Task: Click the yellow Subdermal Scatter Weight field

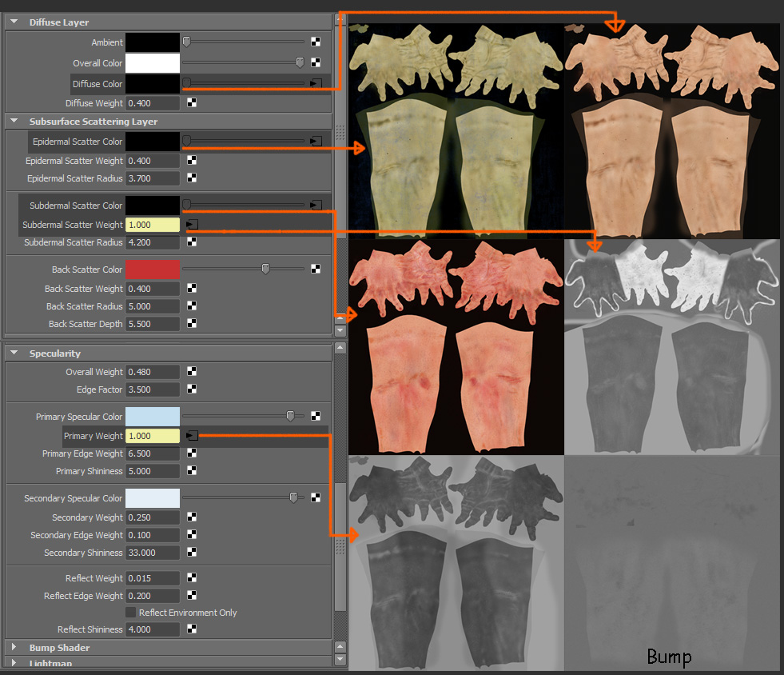Action: coord(153,225)
